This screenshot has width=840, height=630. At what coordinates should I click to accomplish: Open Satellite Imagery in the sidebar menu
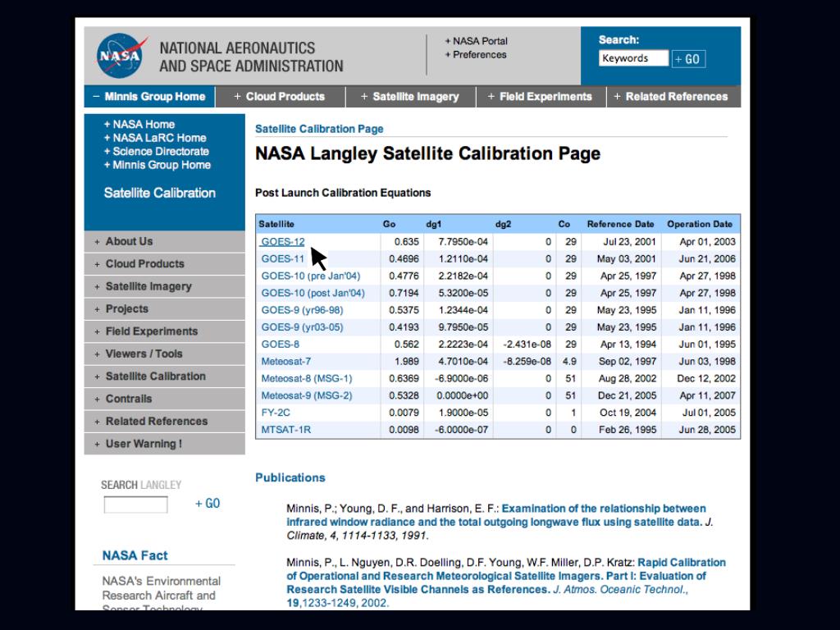coord(164,286)
